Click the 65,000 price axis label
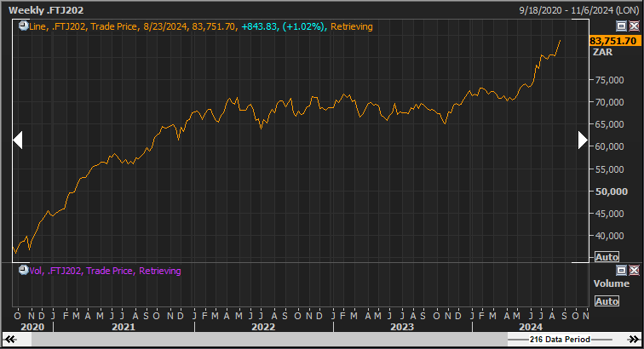The image size is (644, 349). (610, 124)
